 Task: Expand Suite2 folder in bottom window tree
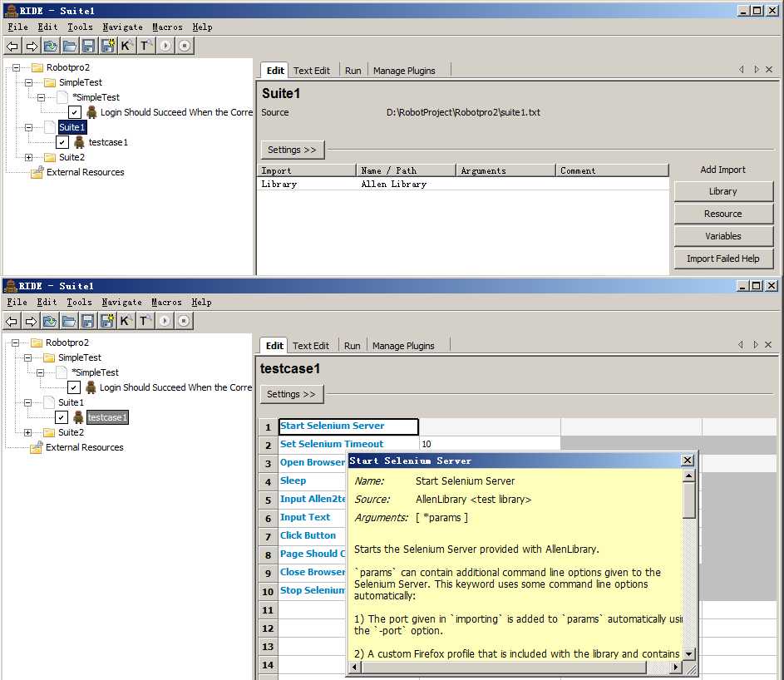[x=27, y=432]
